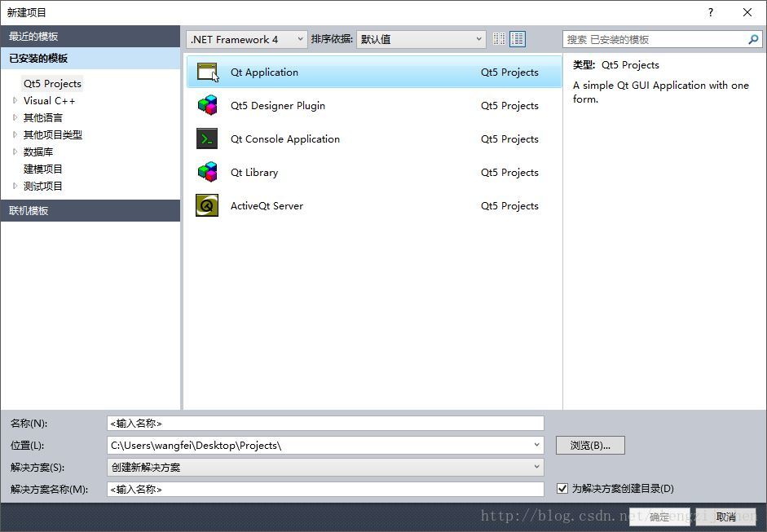Image resolution: width=767 pixels, height=532 pixels.
Task: Click the search installed templates box
Action: coord(655,40)
